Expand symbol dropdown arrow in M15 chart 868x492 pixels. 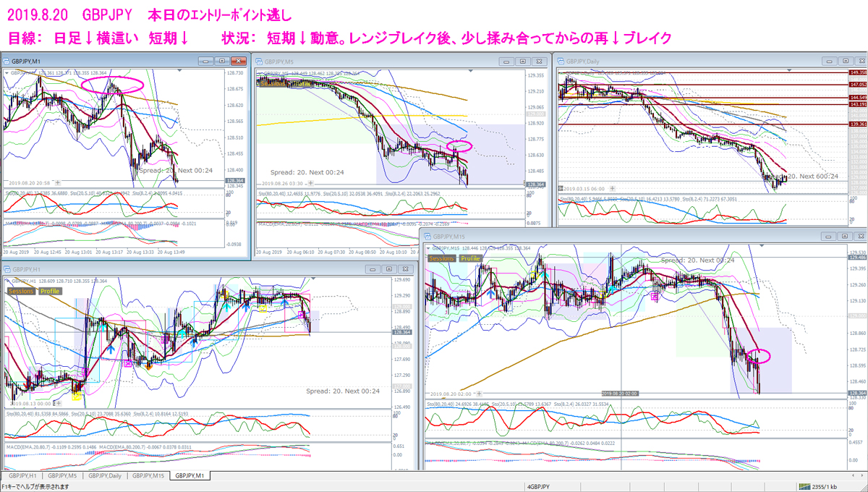click(428, 247)
